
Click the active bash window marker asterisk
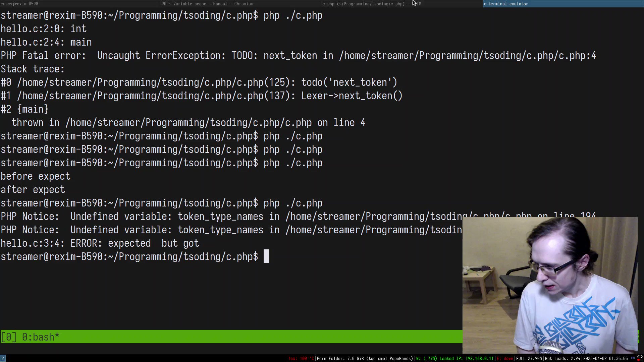pyautogui.click(x=56, y=337)
